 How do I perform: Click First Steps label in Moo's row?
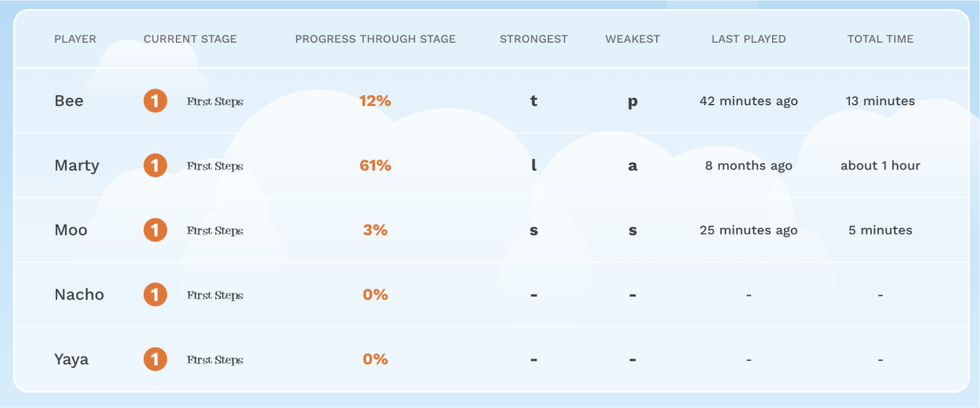pyautogui.click(x=215, y=230)
